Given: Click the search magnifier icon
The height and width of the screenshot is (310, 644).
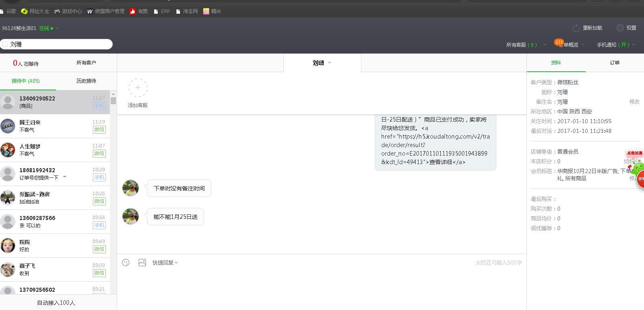Looking at the screenshot, I should tap(5, 44).
